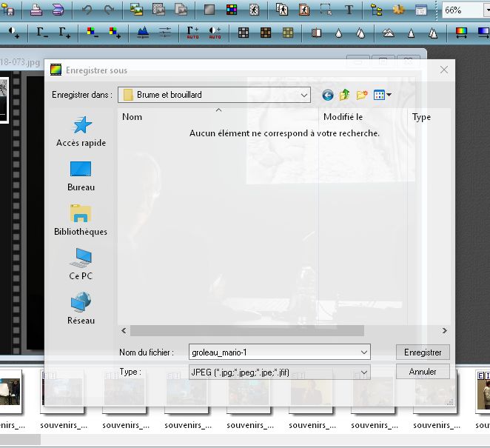Image resolution: width=490 pixels, height=448 pixels.
Task: Apply the double-drop blur filter
Action: tap(360, 33)
